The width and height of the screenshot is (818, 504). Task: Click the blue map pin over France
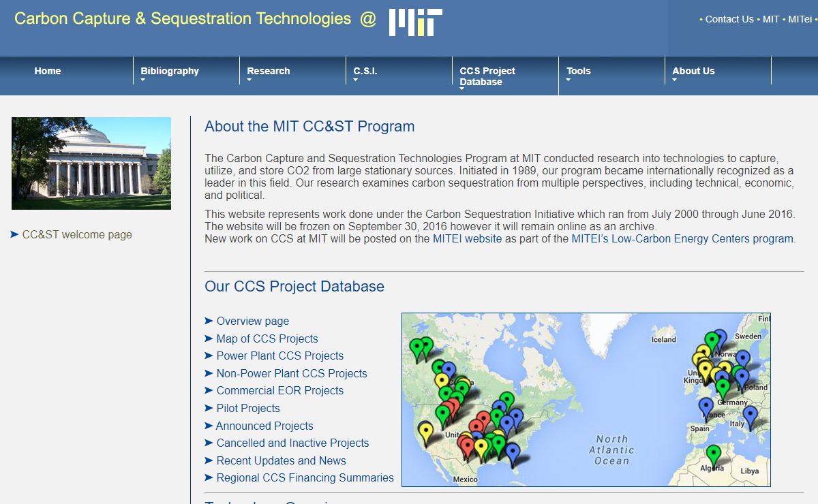tap(706, 409)
